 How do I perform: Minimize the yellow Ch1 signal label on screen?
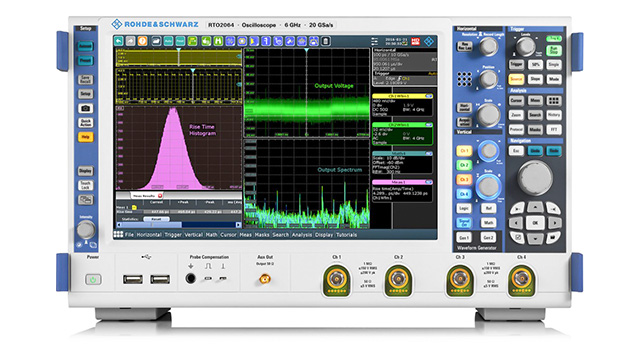click(x=429, y=96)
